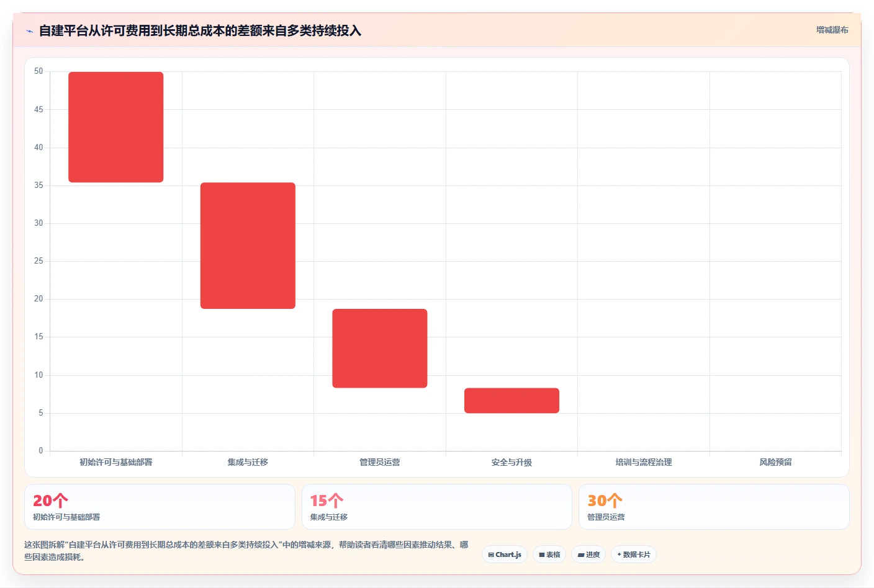Click the 安全与升级 axis label

511,462
